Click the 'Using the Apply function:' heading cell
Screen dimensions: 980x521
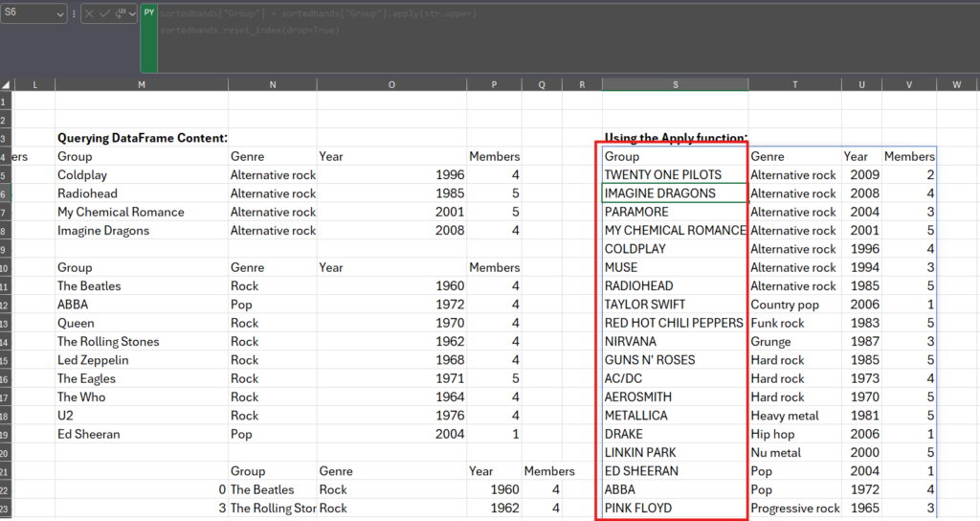click(x=675, y=138)
